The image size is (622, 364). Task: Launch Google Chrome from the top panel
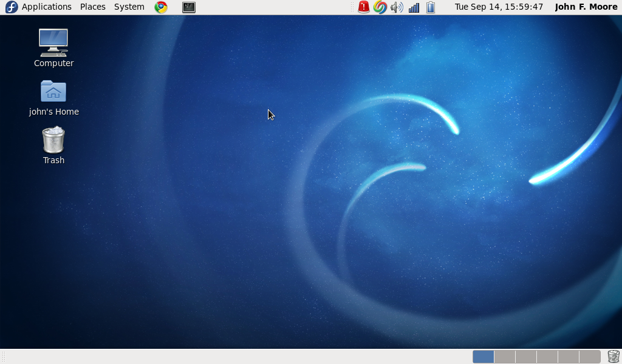161,7
